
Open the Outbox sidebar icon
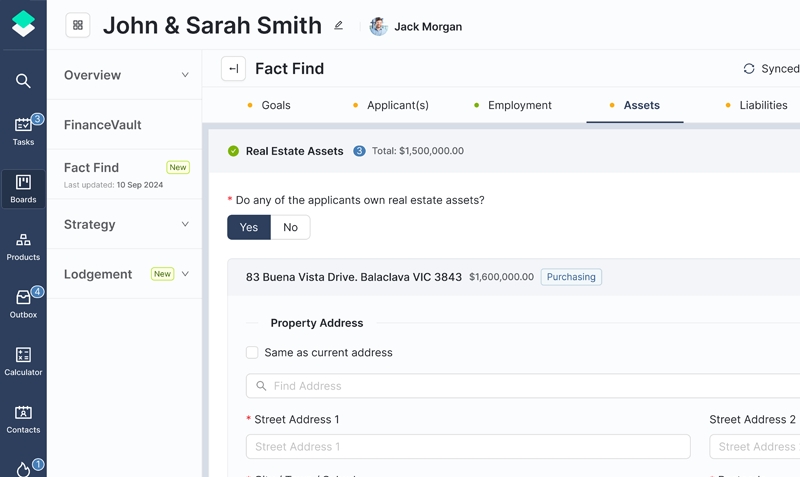(23, 303)
